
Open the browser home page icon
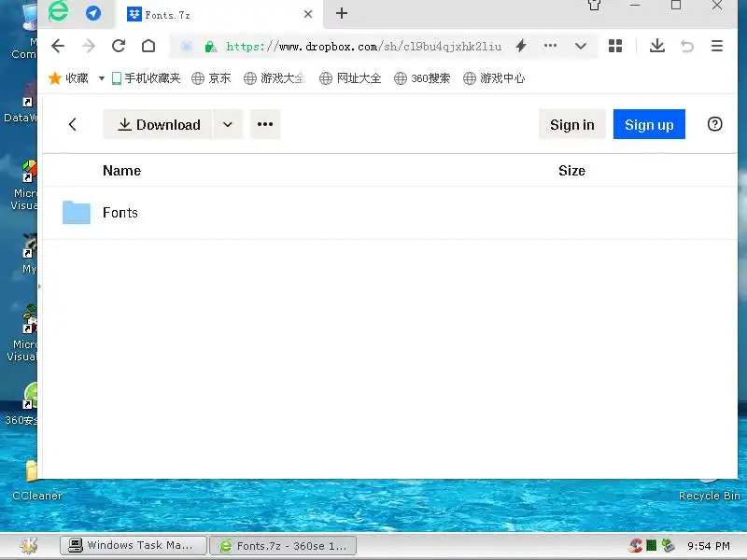click(148, 46)
